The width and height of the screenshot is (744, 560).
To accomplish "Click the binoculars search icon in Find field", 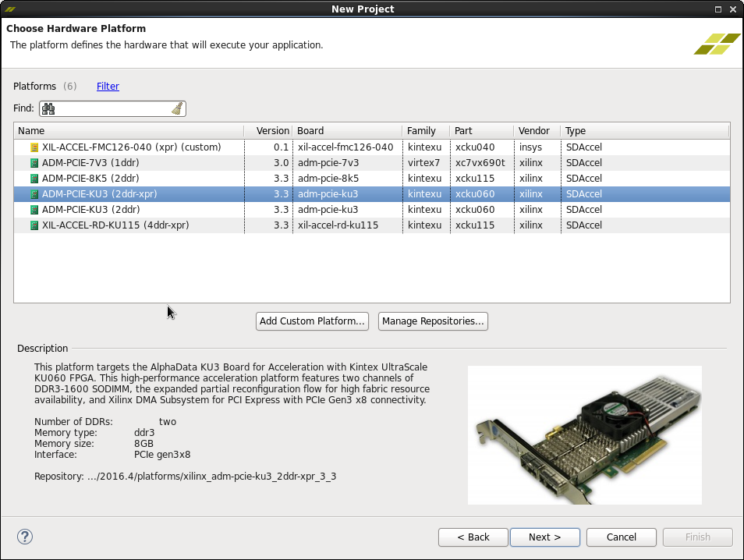I will [48, 109].
